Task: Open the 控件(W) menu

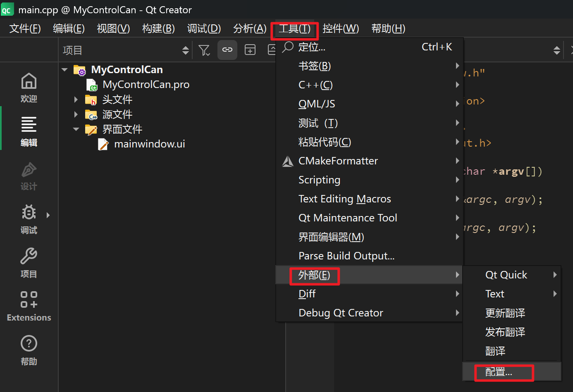Action: click(341, 29)
